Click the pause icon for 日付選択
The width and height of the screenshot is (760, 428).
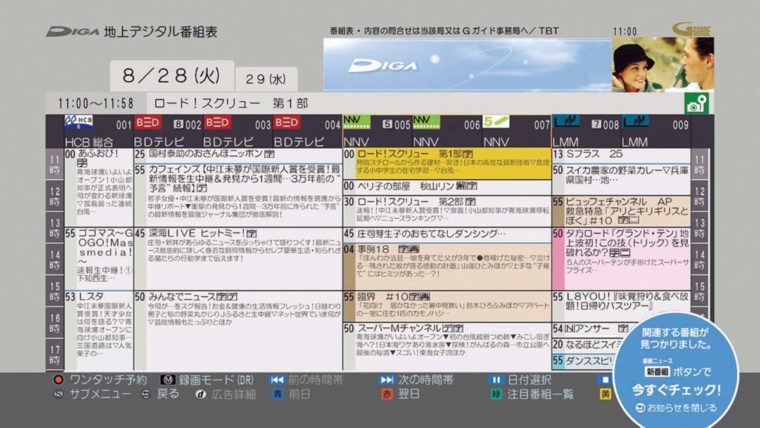pos(496,380)
